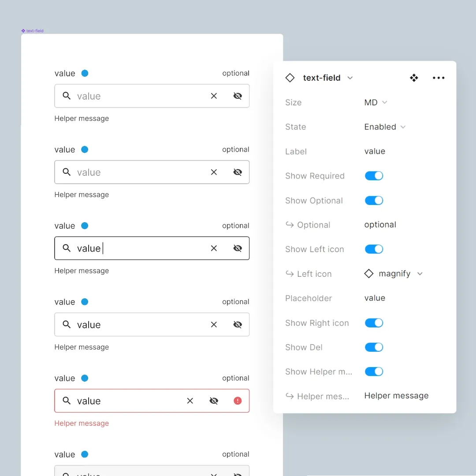Toggle the eye-off icon in the fourth text field
Viewport: 476px width, 476px height.
[x=238, y=324]
